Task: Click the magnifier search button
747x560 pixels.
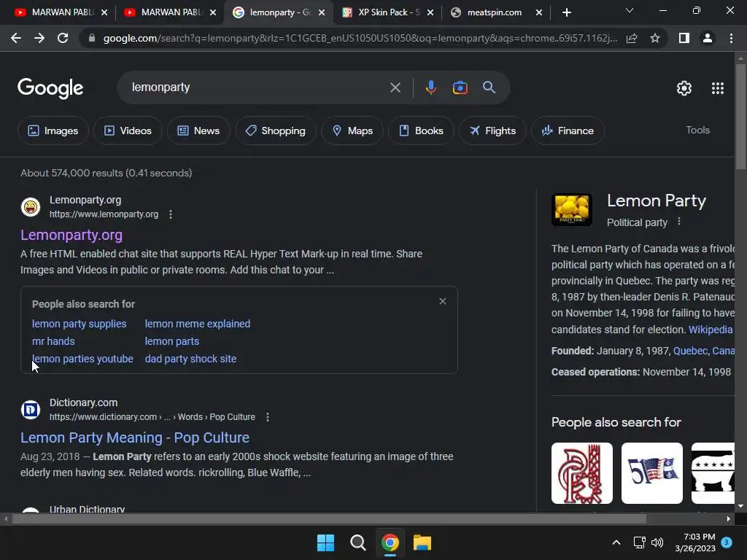Action: tap(489, 87)
